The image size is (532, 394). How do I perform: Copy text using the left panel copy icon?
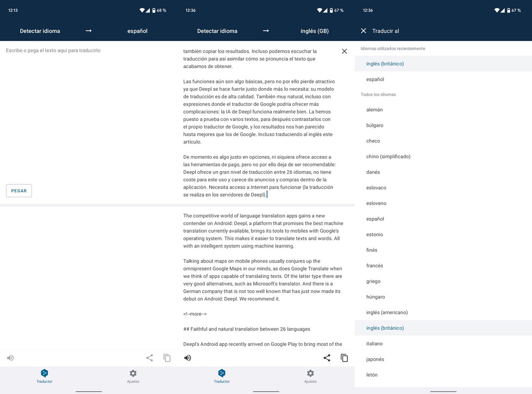click(x=167, y=358)
